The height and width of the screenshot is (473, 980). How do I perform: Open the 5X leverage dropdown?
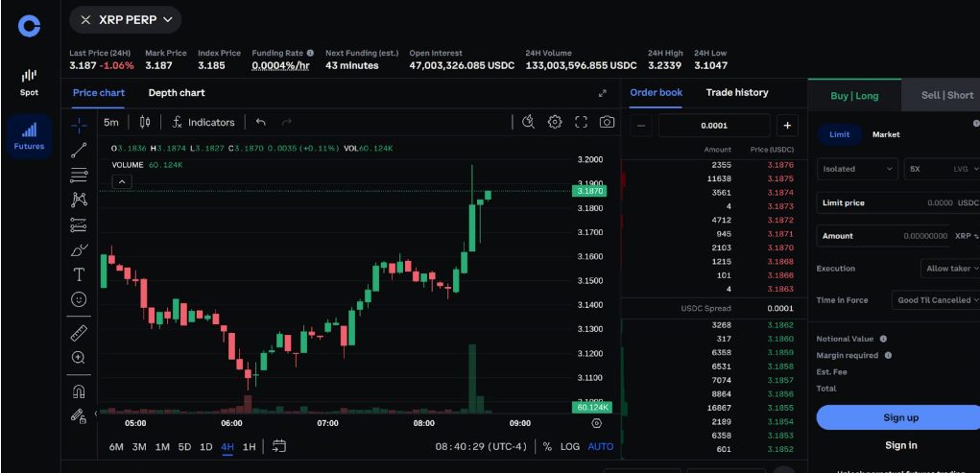(942, 169)
